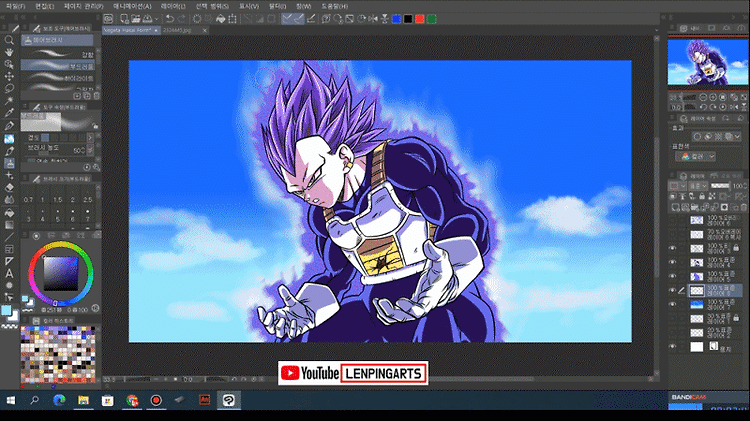Select the Zoom magnifier tool
This screenshot has height=421, width=750.
9,40
